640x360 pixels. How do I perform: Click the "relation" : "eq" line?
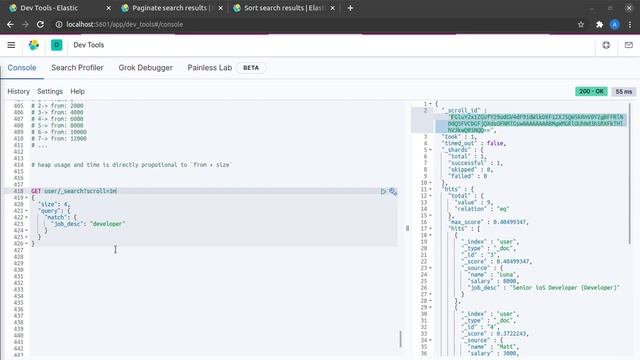point(482,209)
